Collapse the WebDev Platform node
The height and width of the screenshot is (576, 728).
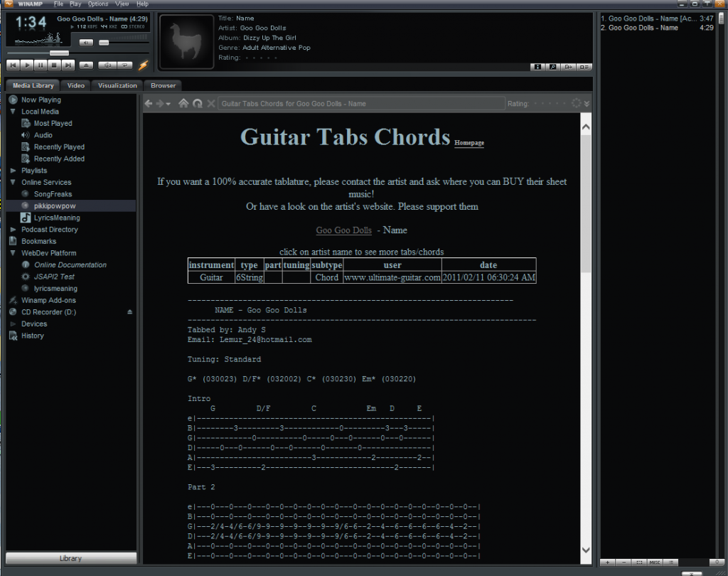[x=13, y=253]
